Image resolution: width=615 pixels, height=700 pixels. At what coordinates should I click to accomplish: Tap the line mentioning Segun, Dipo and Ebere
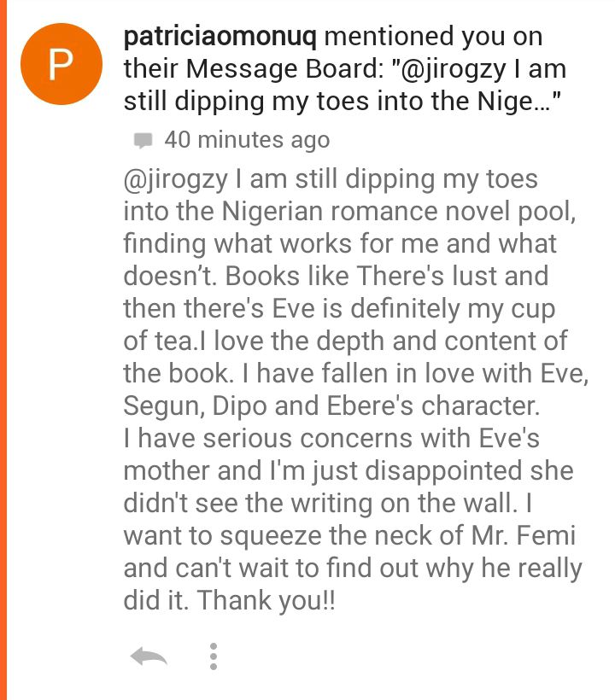pos(331,406)
